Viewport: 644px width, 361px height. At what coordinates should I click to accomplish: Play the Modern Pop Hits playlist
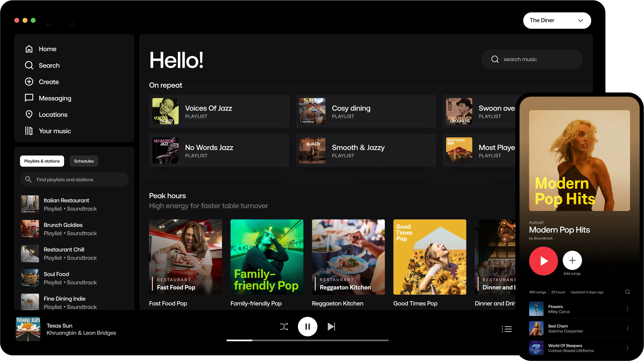543,261
